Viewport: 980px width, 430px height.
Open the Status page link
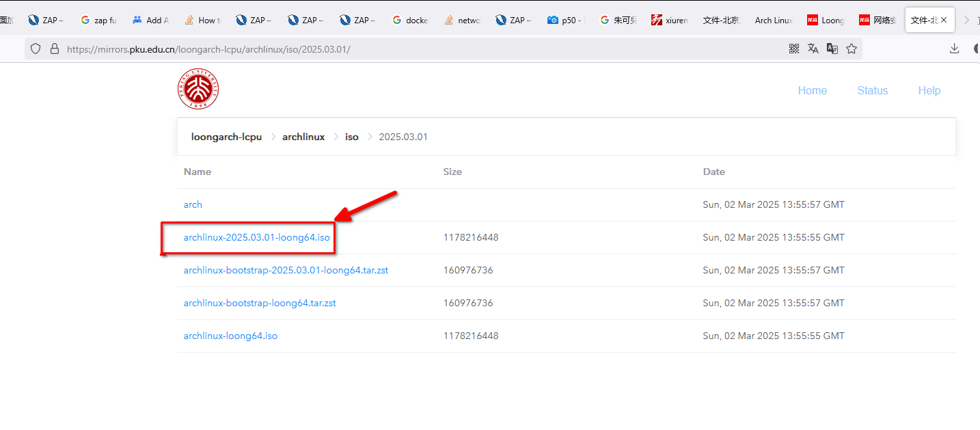tap(872, 90)
